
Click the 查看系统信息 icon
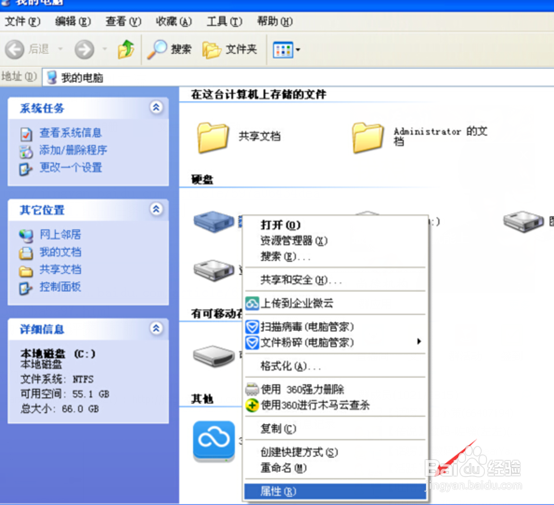point(26,134)
